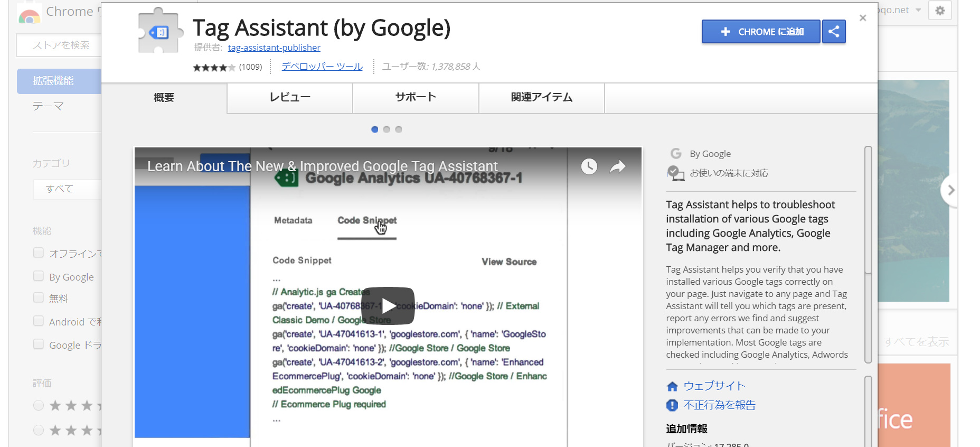Select the second carousel dot
The width and height of the screenshot is (980, 447).
coord(387,129)
